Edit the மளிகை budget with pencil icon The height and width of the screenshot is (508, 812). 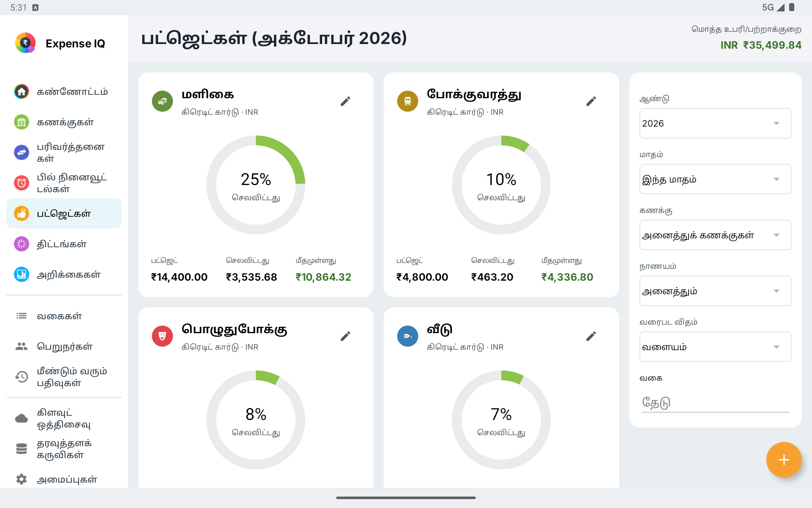coord(346,101)
